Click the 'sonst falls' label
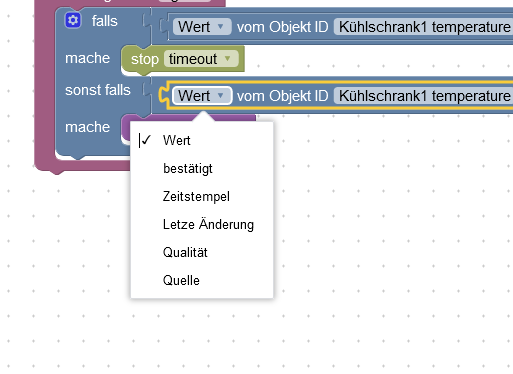The height and width of the screenshot is (374, 513). pos(98,90)
